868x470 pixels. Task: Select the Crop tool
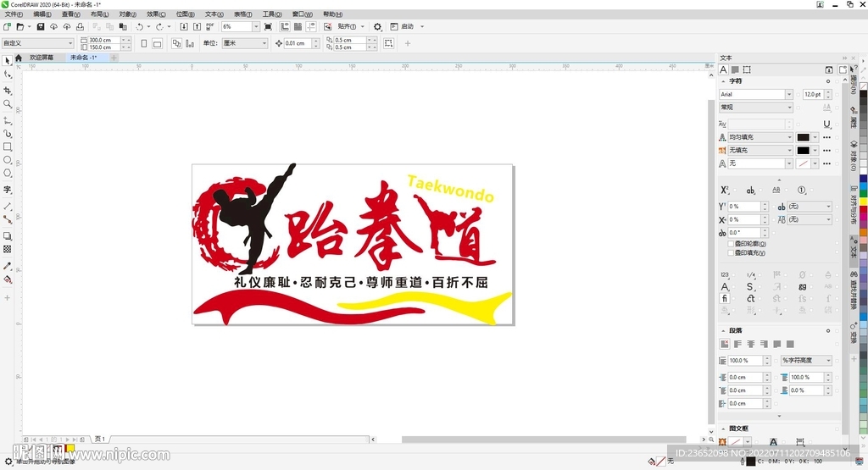coord(7,90)
